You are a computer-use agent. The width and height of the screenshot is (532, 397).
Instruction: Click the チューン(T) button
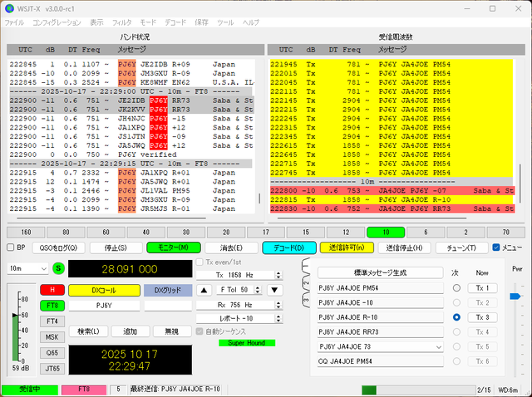click(461, 248)
